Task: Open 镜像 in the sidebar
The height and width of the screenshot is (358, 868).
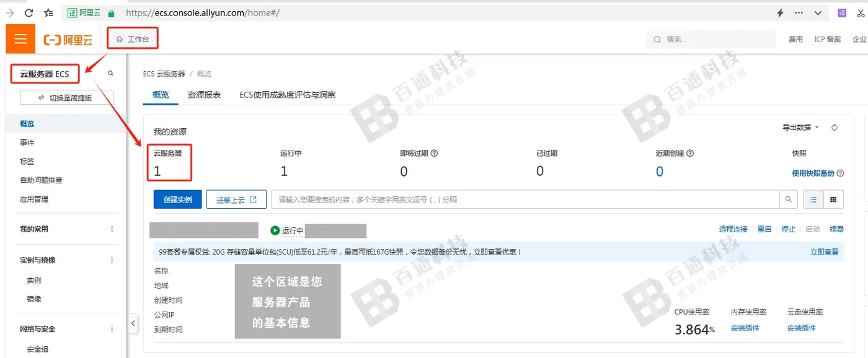Action: (x=34, y=299)
